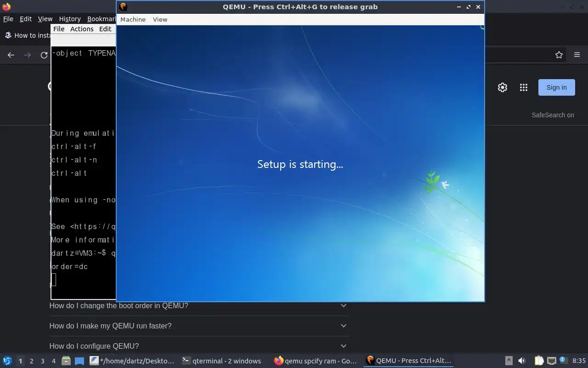Open Firefox's hamburger application menu
Viewport: 588px width, 368px height.
click(577, 55)
